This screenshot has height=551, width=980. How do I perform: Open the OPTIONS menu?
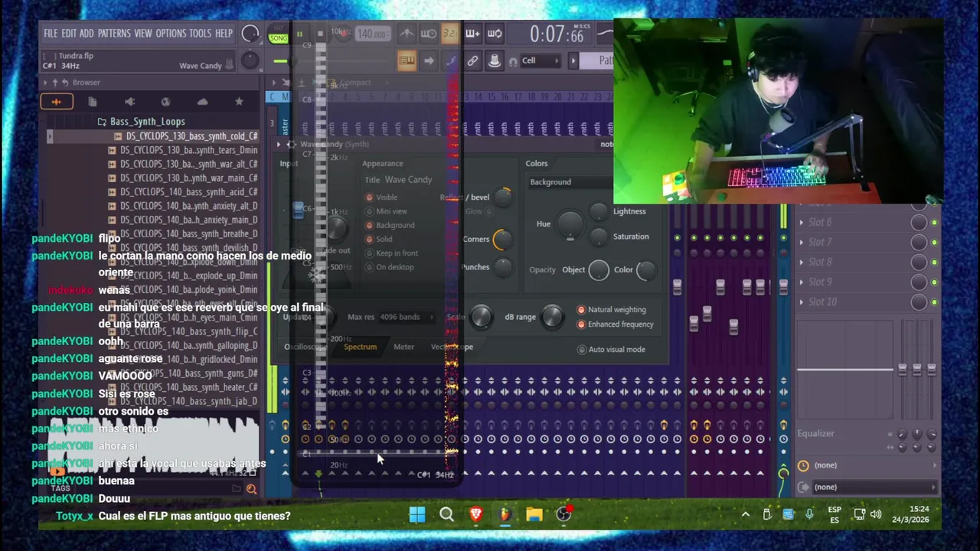(171, 34)
